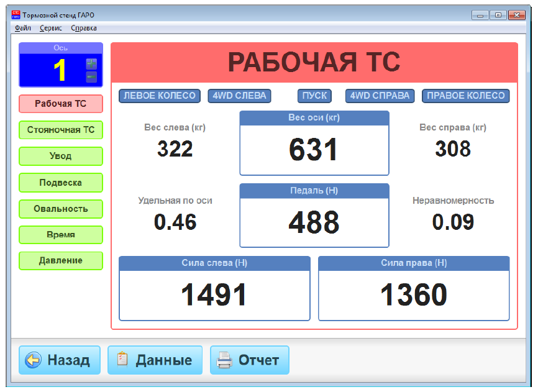This screenshot has width=538, height=392.
Task: Toggle the ПРАВОЕ КОЛЕСО button
Action: (x=466, y=96)
